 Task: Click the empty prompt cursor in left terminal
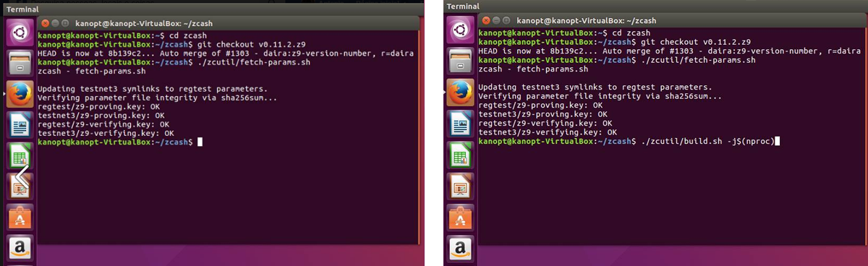click(200, 143)
